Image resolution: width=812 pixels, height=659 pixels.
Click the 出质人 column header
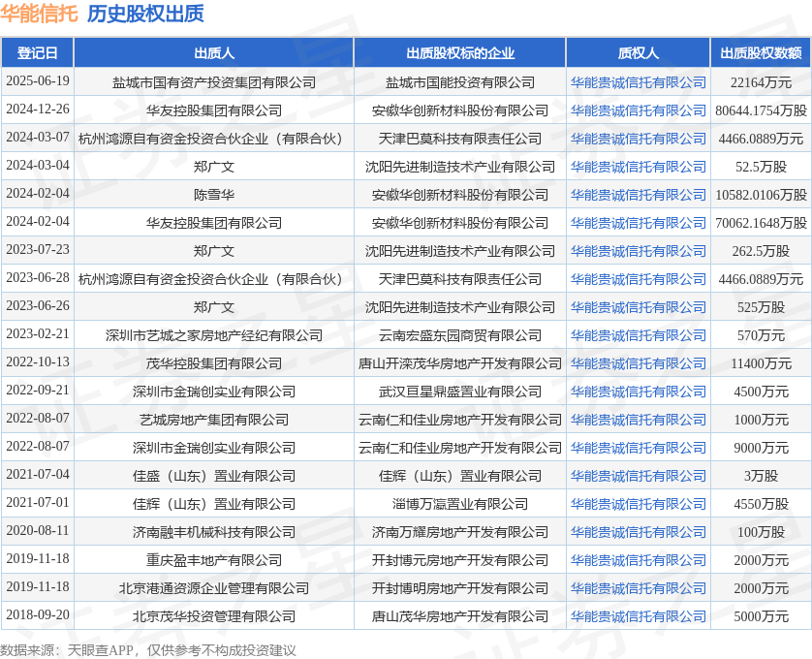tap(214, 53)
